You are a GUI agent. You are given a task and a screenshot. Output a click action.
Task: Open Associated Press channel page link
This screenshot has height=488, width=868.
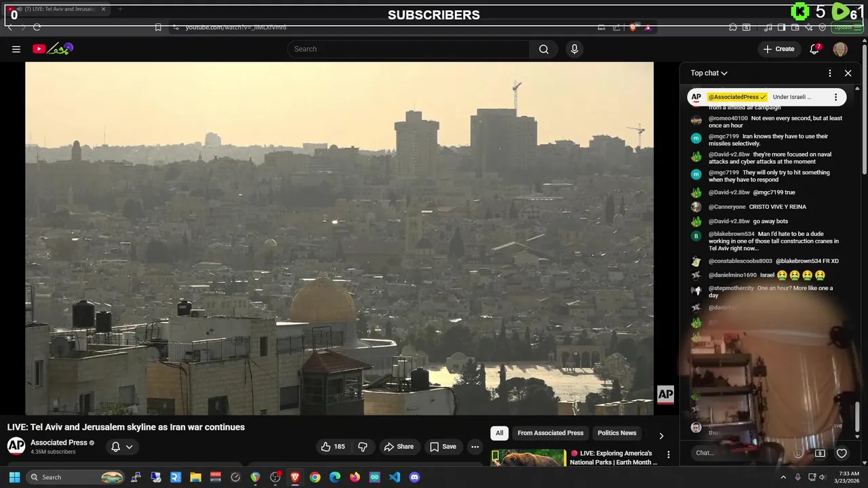point(58,443)
